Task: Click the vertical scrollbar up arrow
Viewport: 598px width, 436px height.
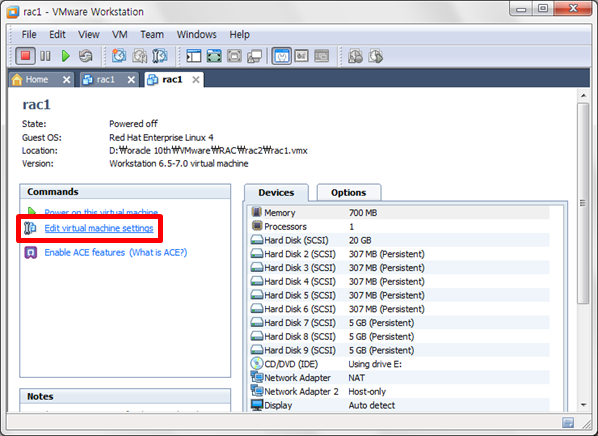Action: 583,95
